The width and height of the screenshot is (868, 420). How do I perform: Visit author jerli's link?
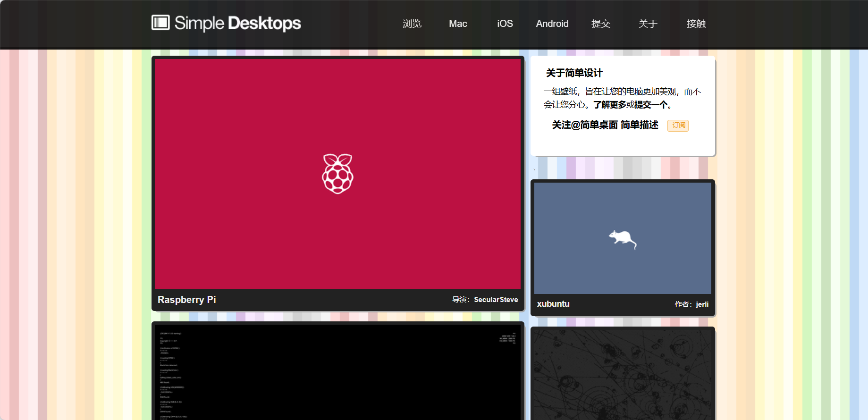(x=702, y=304)
